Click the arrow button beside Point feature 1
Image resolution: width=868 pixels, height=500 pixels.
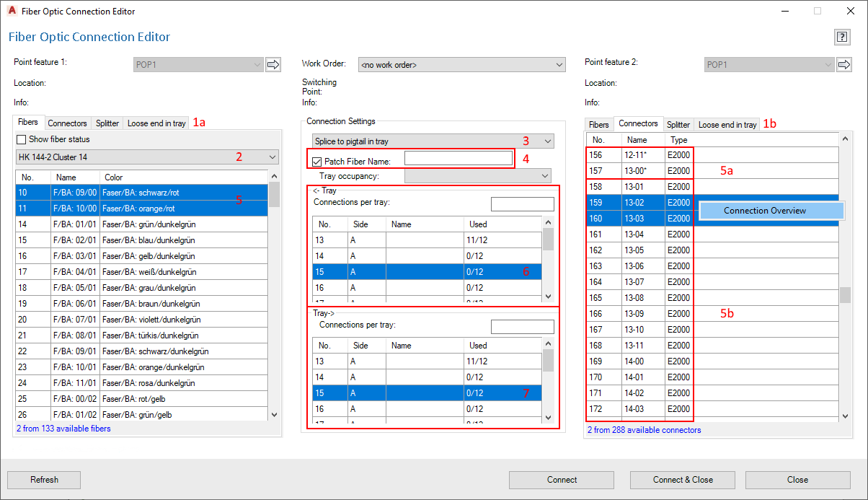273,65
